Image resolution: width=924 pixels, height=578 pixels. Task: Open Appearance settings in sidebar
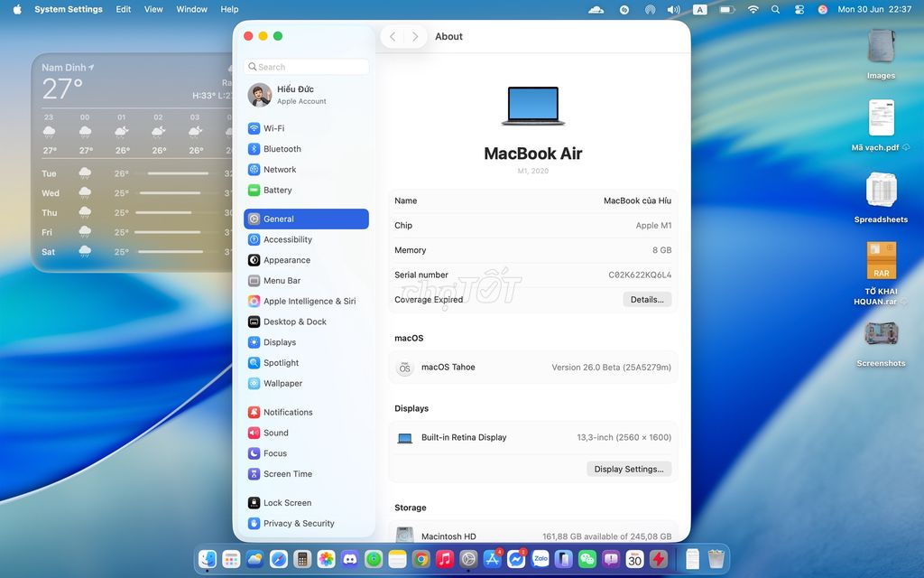coord(306,260)
